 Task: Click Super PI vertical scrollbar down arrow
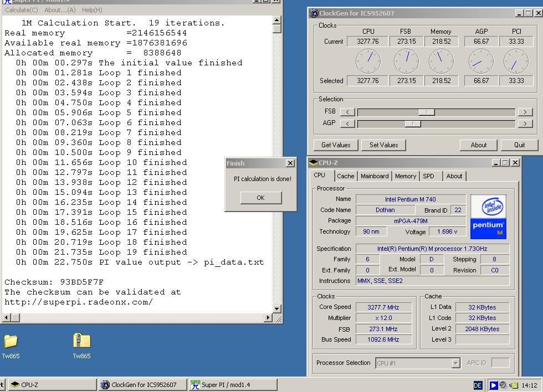coord(276,308)
